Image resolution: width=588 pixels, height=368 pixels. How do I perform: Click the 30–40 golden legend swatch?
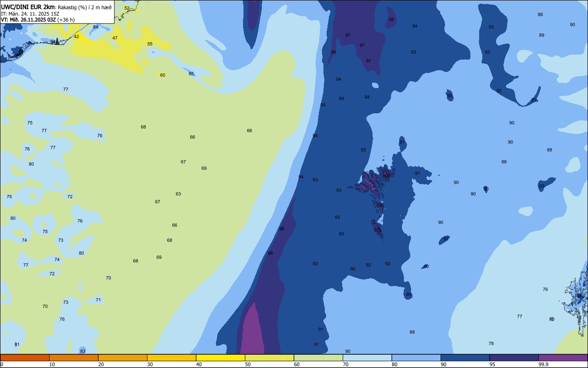pos(171,357)
